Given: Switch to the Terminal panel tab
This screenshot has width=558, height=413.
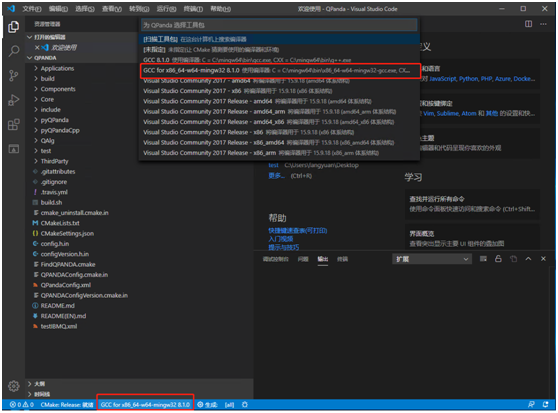Looking at the screenshot, I should pos(342,259).
